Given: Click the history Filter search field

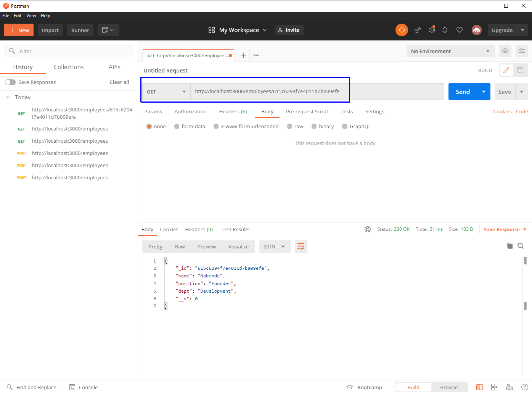Looking at the screenshot, I should point(69,51).
